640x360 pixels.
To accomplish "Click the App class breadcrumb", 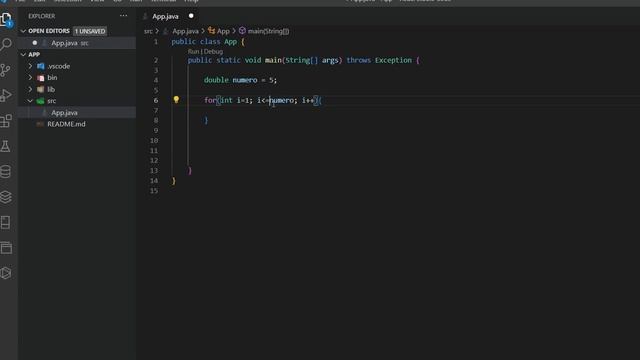I will (223, 31).
